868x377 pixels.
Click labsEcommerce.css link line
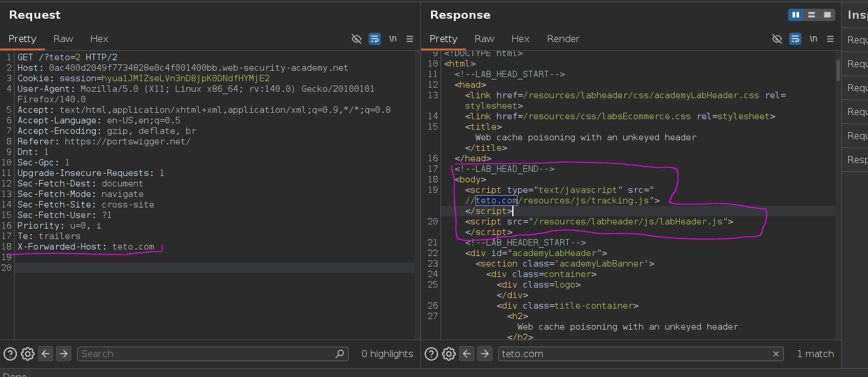click(620, 116)
